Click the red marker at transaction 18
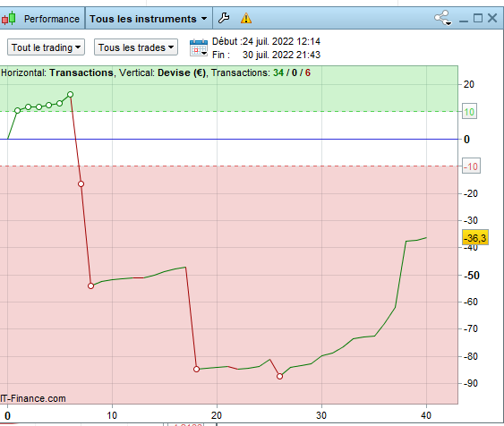The width and height of the screenshot is (504, 426). tap(197, 369)
